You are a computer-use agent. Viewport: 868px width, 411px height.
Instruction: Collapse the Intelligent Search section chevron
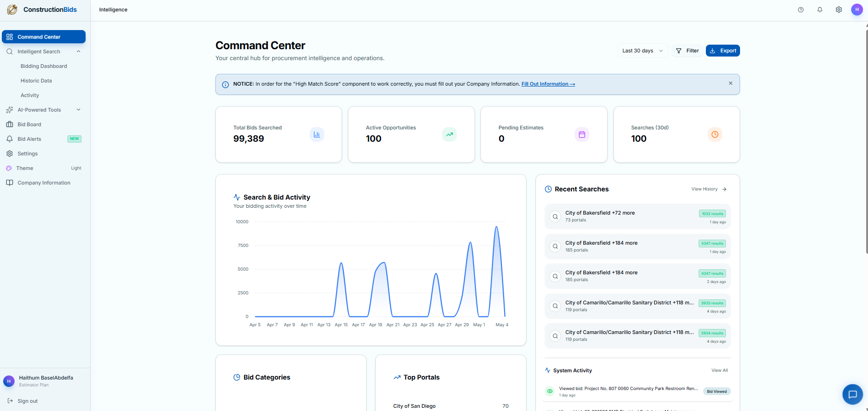click(78, 51)
